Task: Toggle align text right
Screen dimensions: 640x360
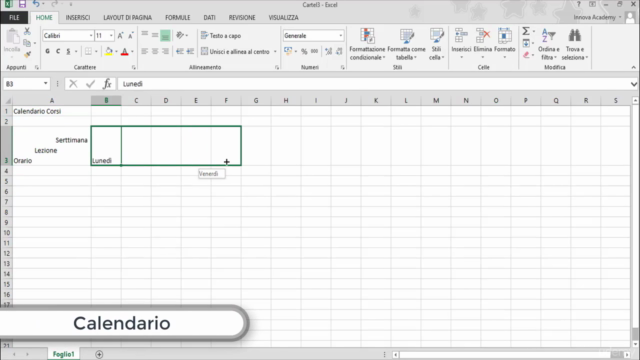Action: (165, 51)
